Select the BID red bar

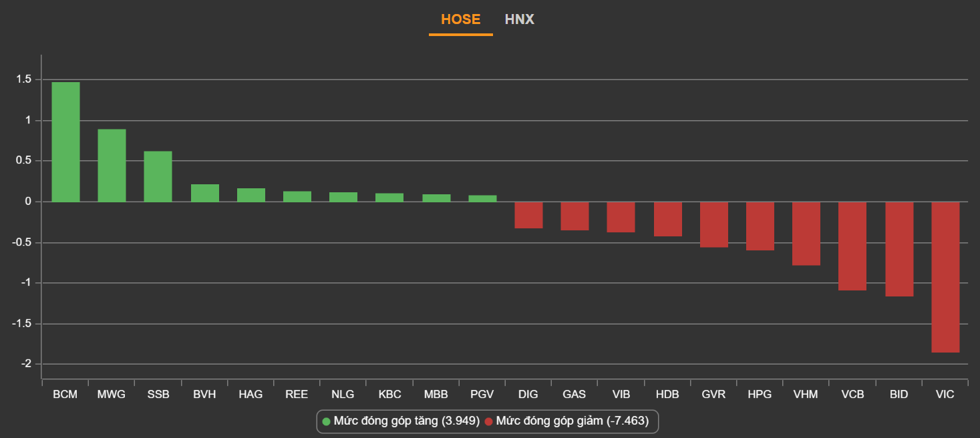899,248
